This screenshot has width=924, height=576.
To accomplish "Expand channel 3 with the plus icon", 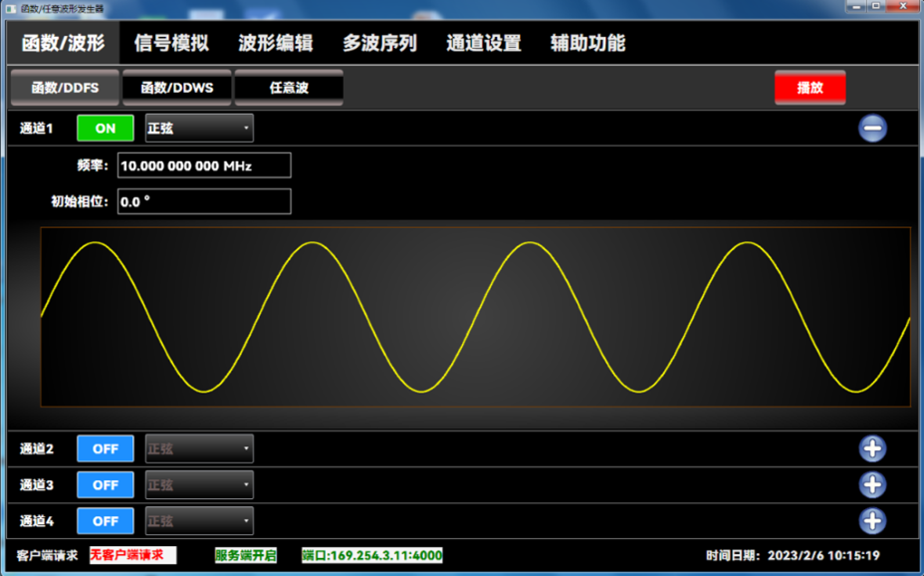I will click(872, 484).
